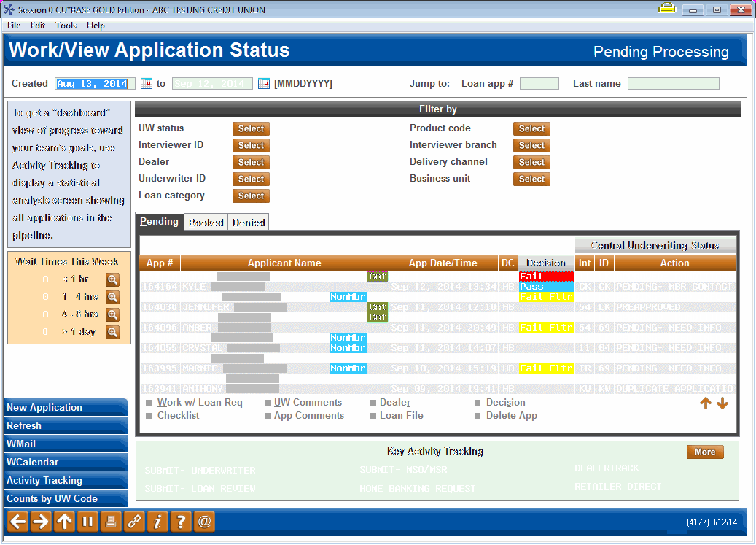Click the down sort arrow below the list

coord(722,402)
